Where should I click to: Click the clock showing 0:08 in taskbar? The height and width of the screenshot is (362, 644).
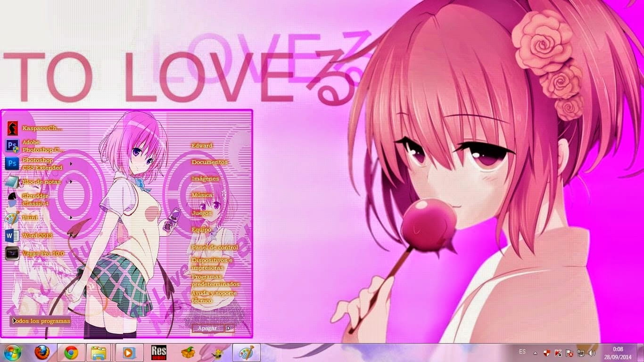click(618, 353)
